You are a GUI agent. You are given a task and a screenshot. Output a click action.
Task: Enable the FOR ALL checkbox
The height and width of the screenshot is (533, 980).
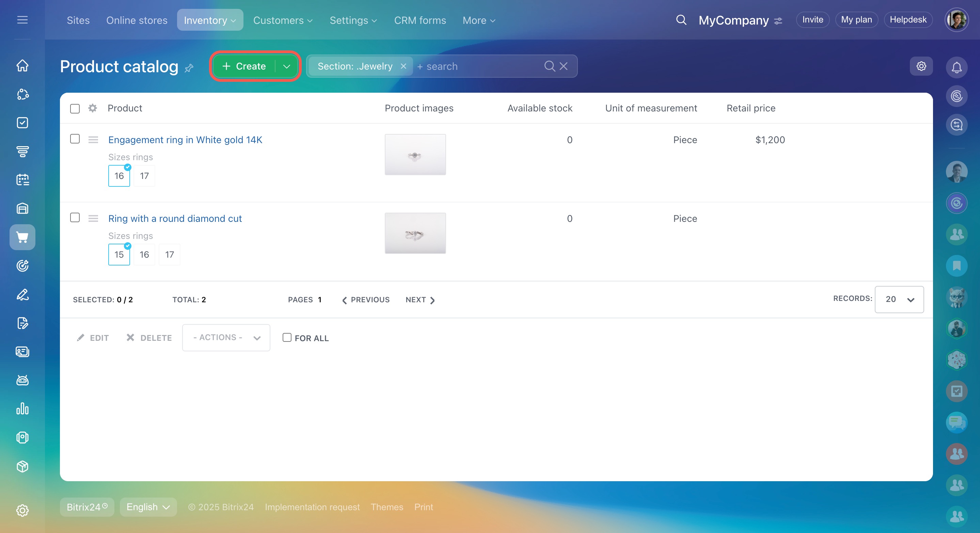tap(287, 337)
